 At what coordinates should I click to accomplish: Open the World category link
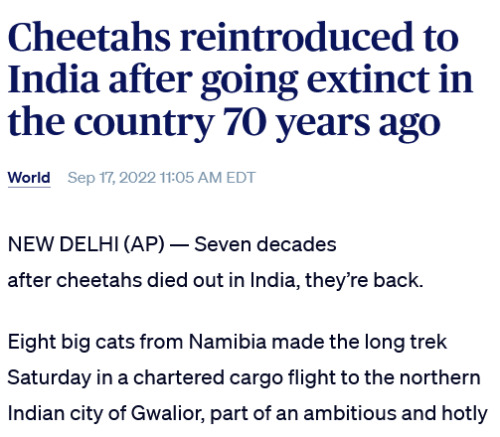(29, 177)
